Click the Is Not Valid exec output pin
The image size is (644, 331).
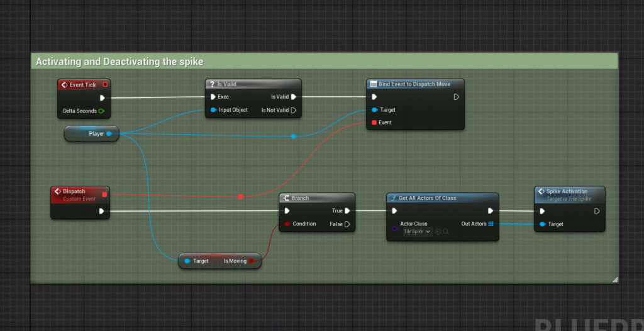pyautogui.click(x=294, y=111)
